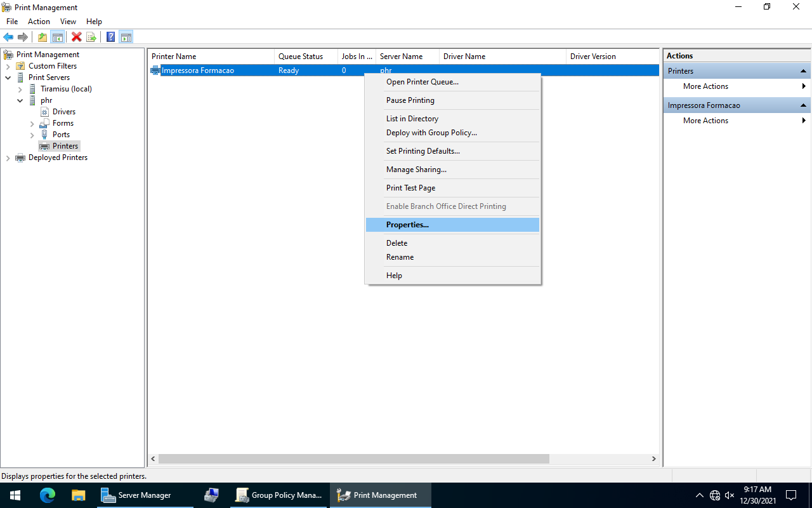Toggle the Show/Hide action pane icon
Image resolution: width=812 pixels, height=508 pixels.
coord(126,37)
